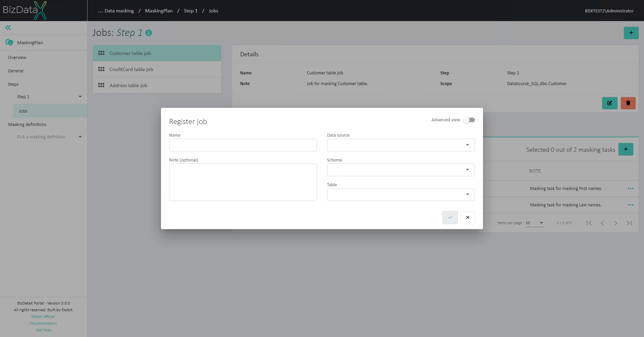Click the add job plus button at top right
The height and width of the screenshot is (337, 644).
point(631,33)
